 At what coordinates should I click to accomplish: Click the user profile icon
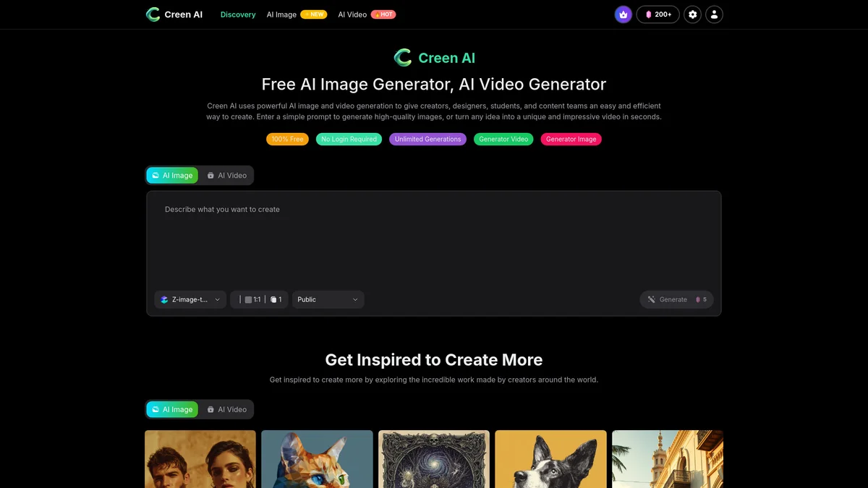coord(714,14)
